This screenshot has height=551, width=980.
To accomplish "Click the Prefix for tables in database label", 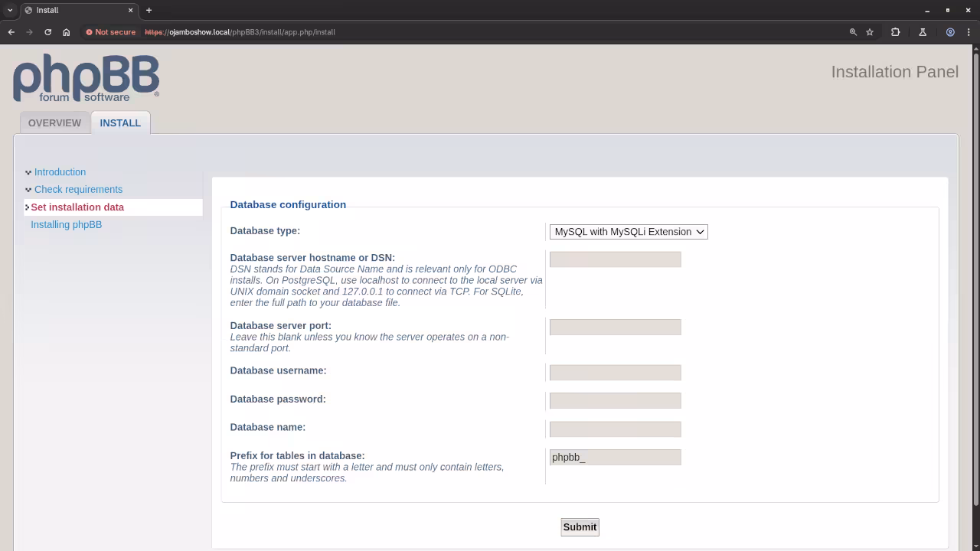I will coord(297,456).
